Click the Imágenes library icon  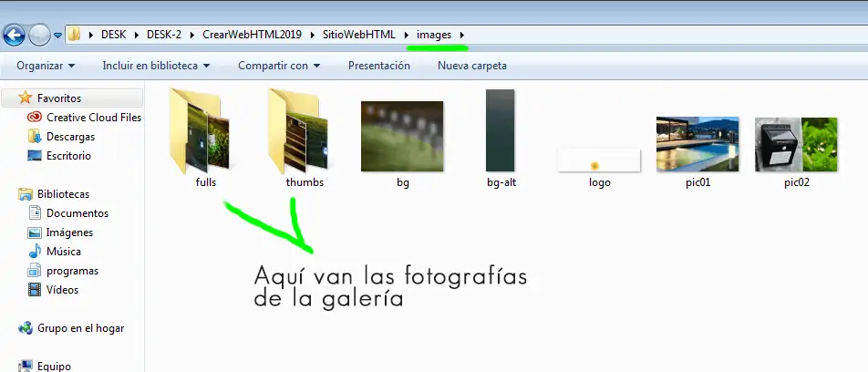click(x=35, y=232)
